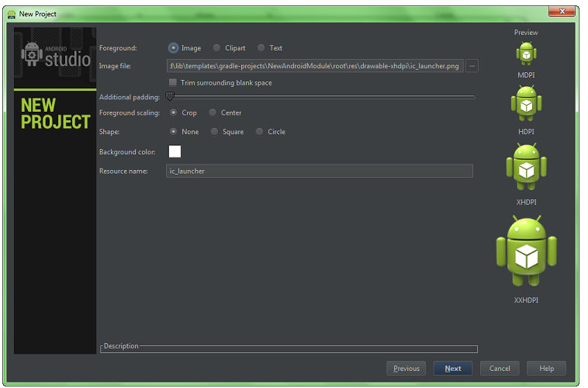Click the title bar app icon
This screenshot has height=388, width=588.
12,14
